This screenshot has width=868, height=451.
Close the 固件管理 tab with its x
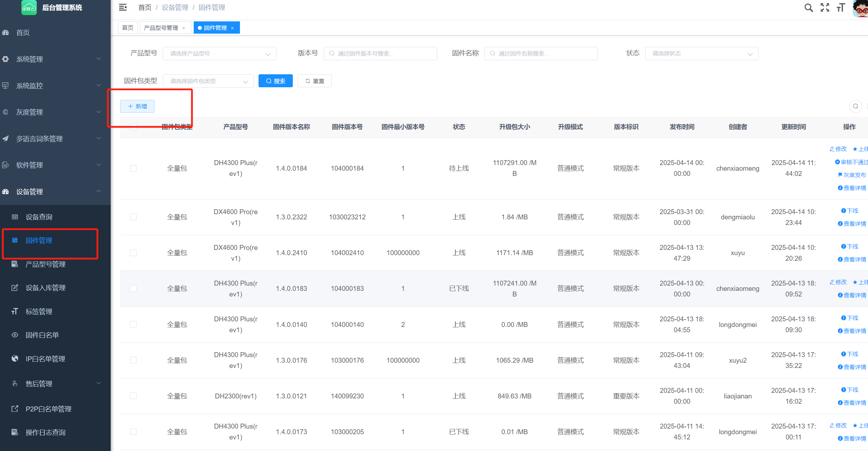[232, 28]
